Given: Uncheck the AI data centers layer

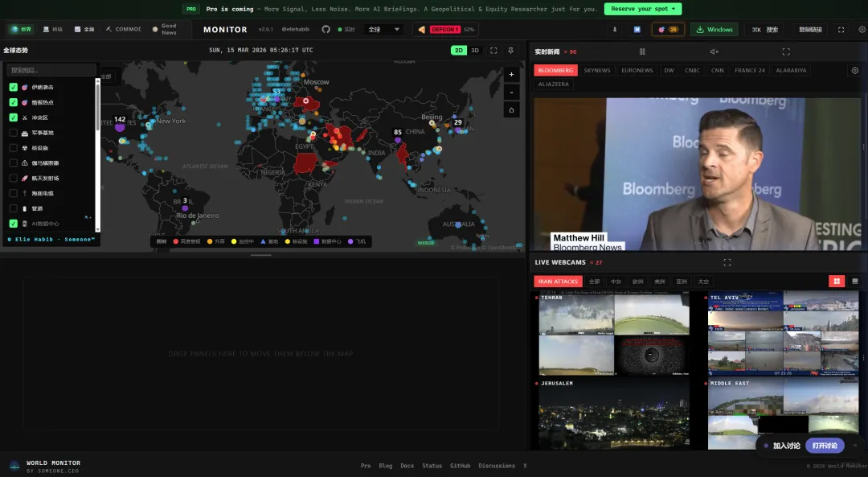Looking at the screenshot, I should [x=14, y=224].
